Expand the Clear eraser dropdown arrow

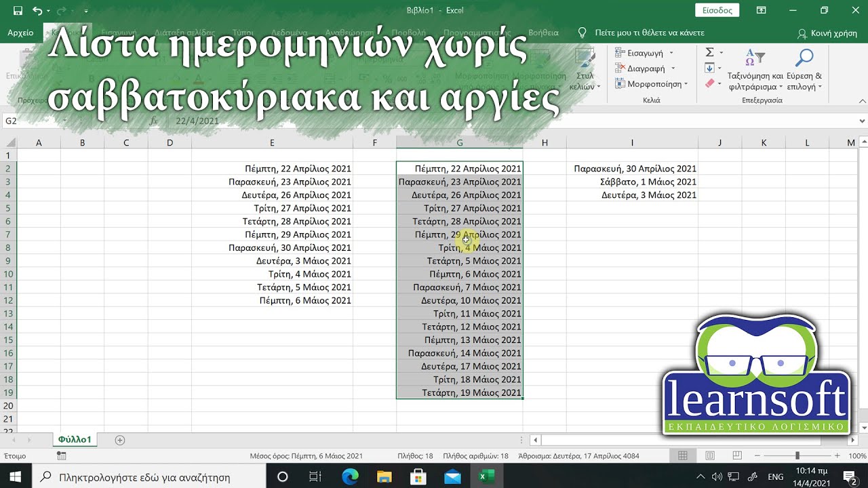[722, 83]
